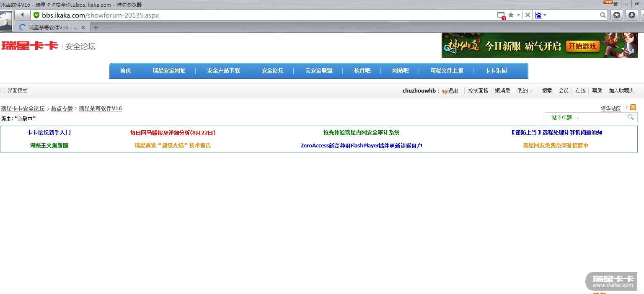Viewport: 644px width, 294px height.
Task: Click the 瑞星卡卡 red logo
Action: pos(30,46)
